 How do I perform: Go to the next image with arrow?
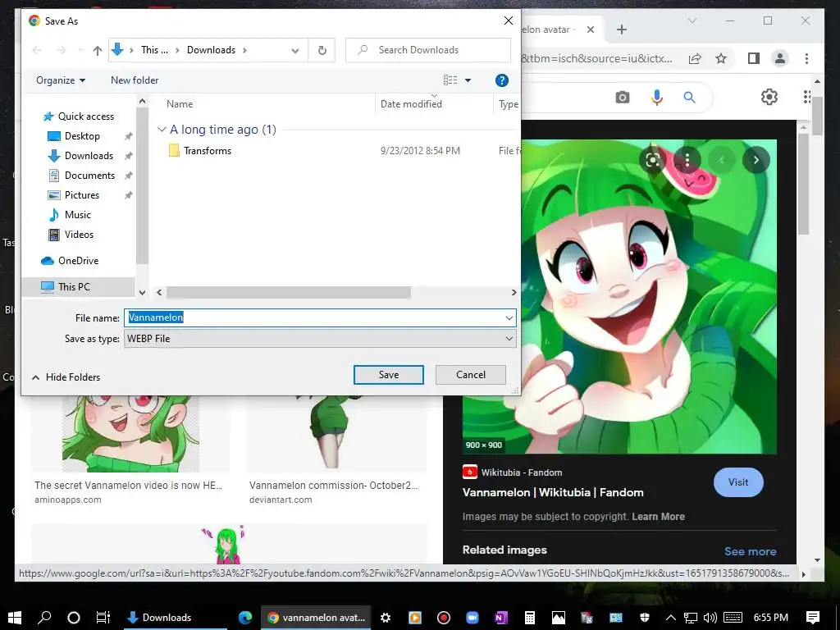point(756,160)
